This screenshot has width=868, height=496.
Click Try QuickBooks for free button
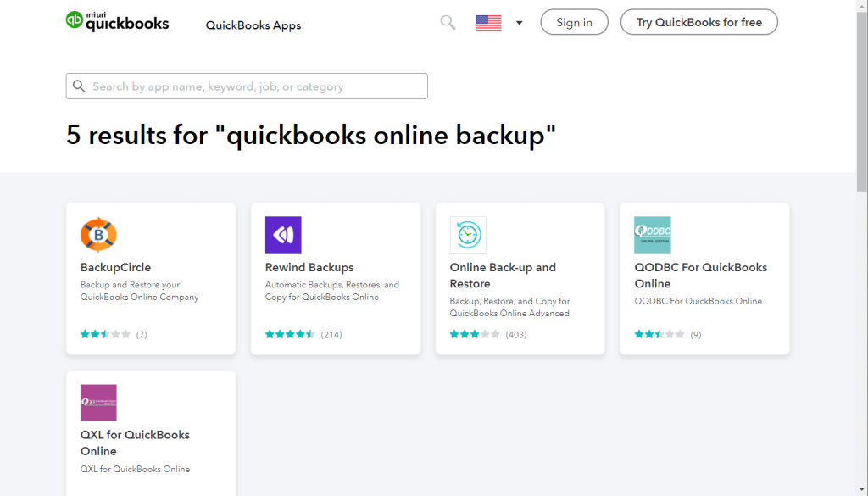click(x=698, y=22)
